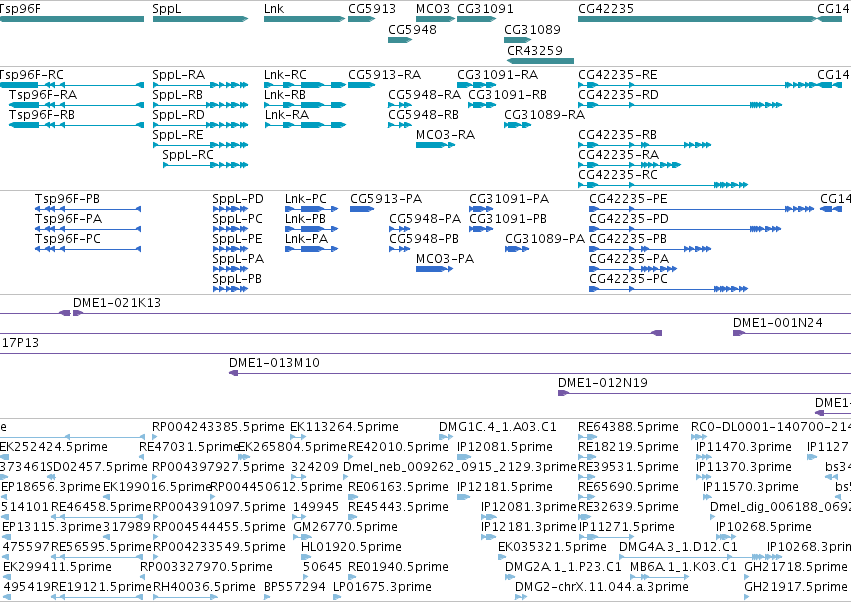Select BAC clone DME1-012N19
851x602 pixels.
(603, 383)
